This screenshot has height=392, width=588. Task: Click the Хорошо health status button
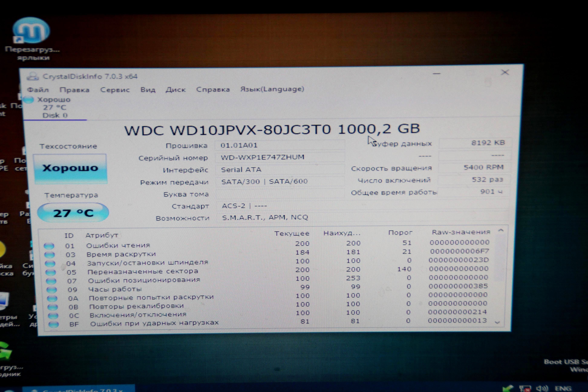point(70,169)
